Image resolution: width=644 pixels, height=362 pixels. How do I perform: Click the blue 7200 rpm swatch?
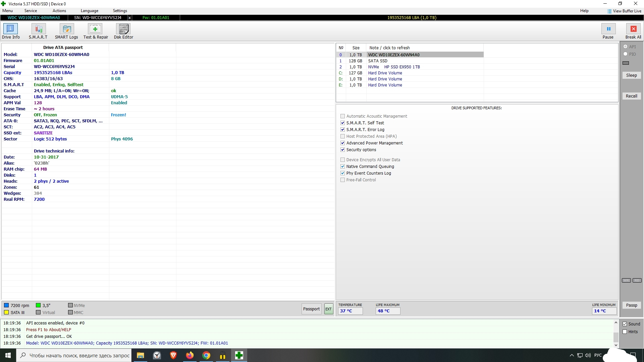tap(6, 305)
